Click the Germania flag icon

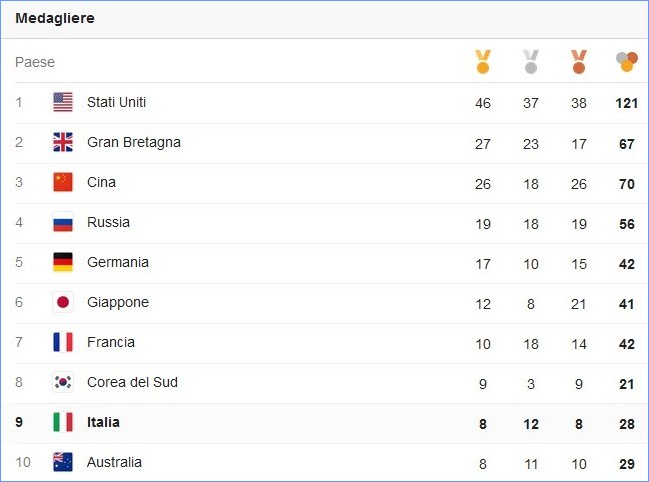coord(63,262)
